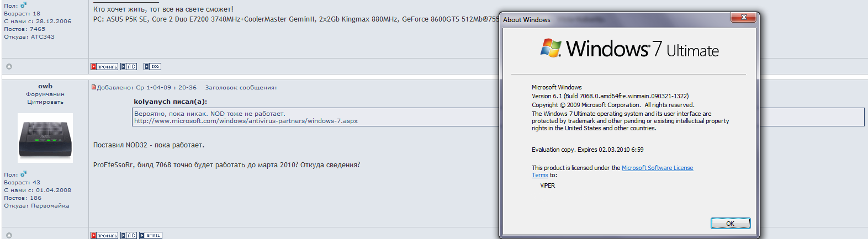Open the microsoft.com antivirus-partners link
868x239 pixels.
point(246,121)
